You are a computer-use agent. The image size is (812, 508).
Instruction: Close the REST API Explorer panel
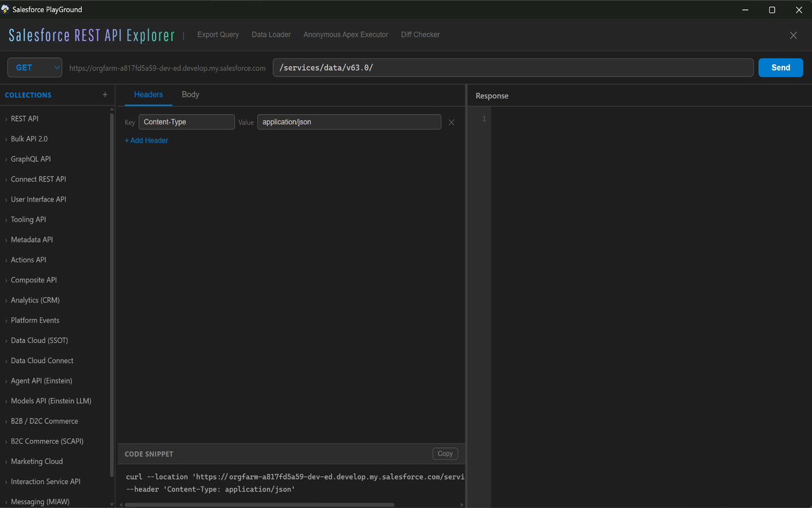[x=793, y=36]
